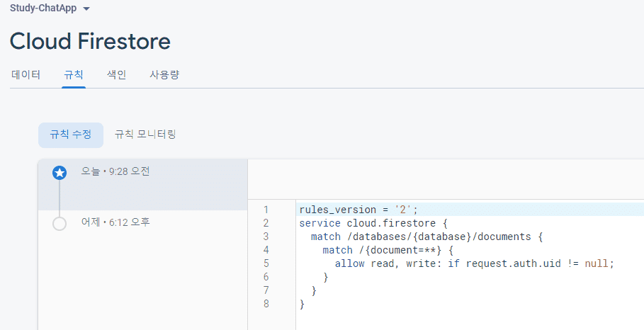Place cursor on the rules_version line
This screenshot has width=644, height=330.
(x=358, y=210)
